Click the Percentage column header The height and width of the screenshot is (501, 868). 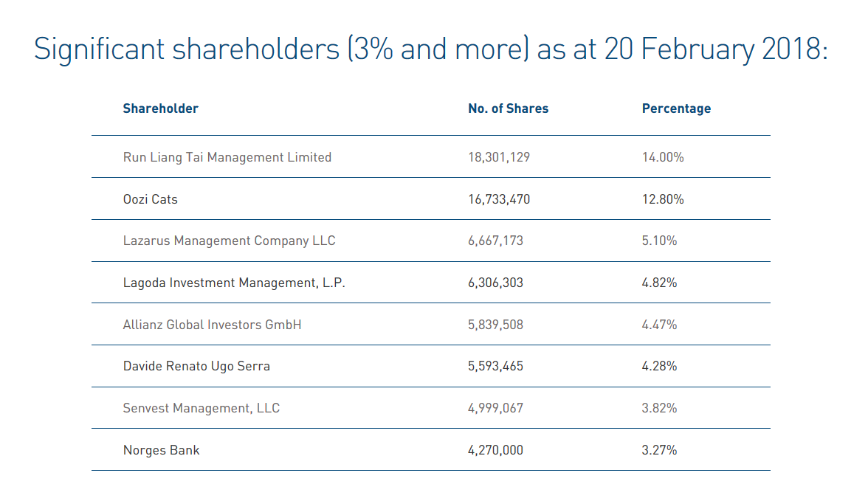tap(676, 108)
